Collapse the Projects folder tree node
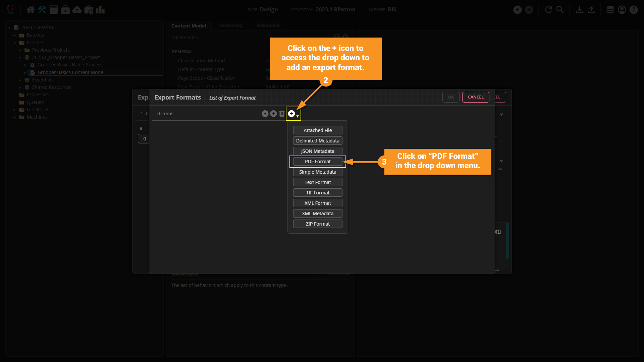644x362 pixels. (15, 43)
